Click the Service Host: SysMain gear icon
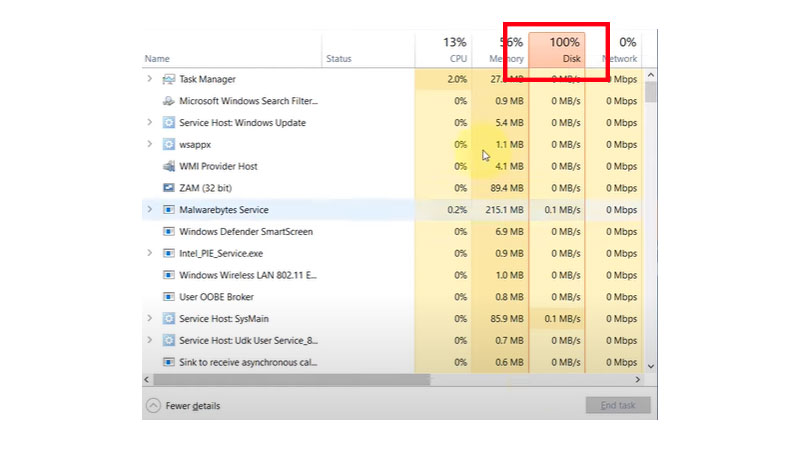 pyautogui.click(x=168, y=318)
